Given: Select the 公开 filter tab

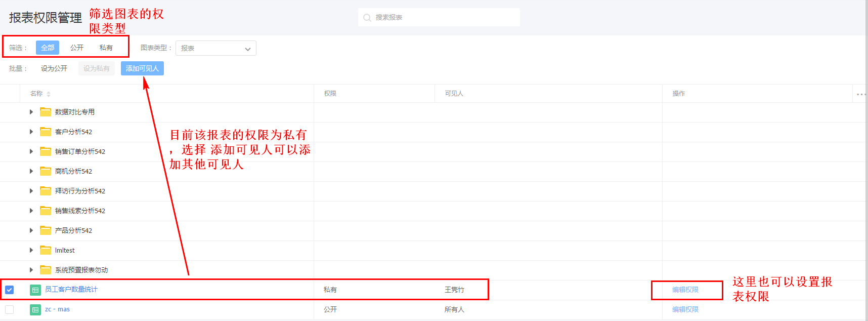Looking at the screenshot, I should (77, 48).
